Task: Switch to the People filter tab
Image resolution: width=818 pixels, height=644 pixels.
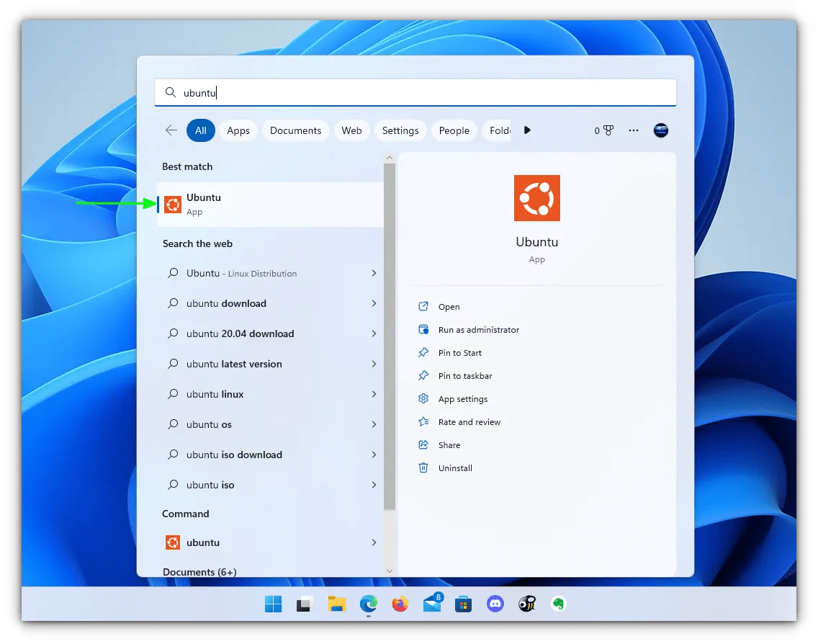Action: coord(454,130)
